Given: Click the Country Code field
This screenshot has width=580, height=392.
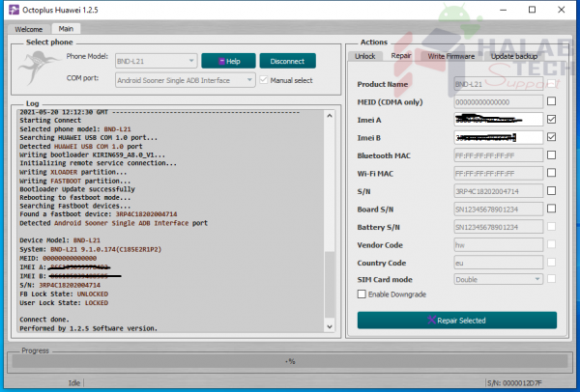Looking at the screenshot, I should click(498, 263).
